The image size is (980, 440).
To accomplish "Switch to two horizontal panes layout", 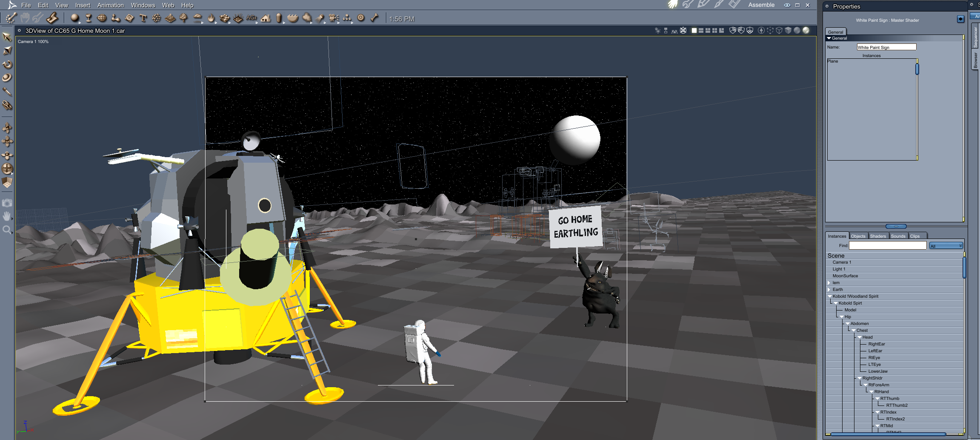I will coord(701,31).
